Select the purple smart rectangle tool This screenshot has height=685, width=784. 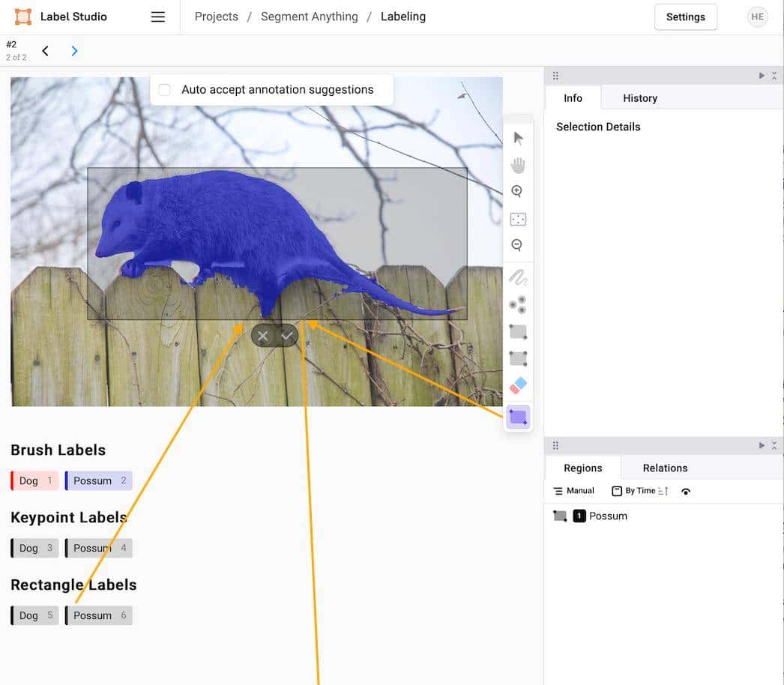(x=518, y=417)
